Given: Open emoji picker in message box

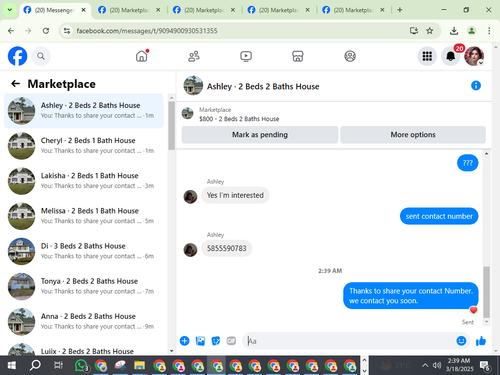Looking at the screenshot, I should point(461,341).
